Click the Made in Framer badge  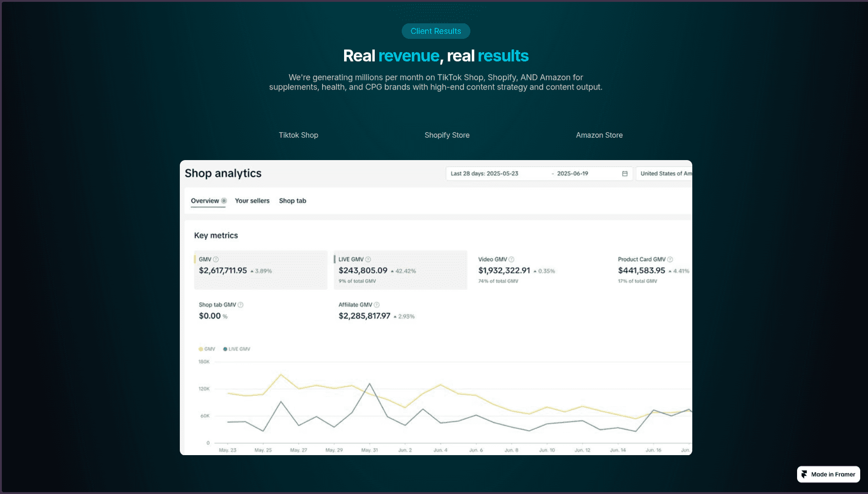tap(828, 474)
